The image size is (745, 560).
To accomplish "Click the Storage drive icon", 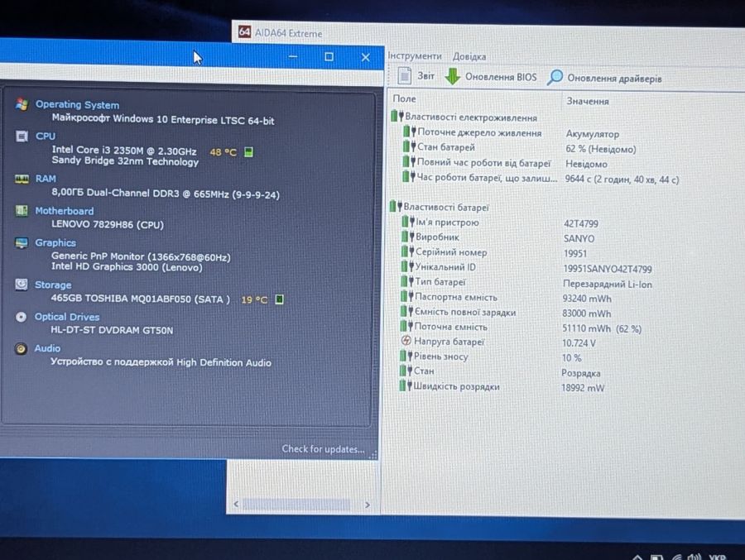I will tap(21, 284).
